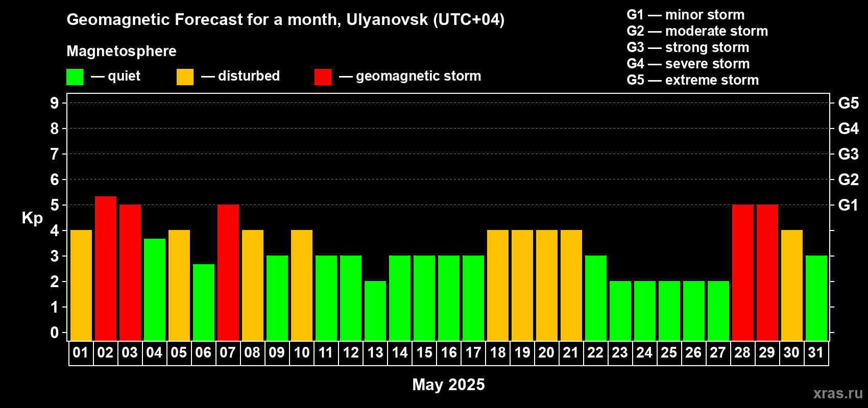This screenshot has height=408, width=868.
Task: Select the green bar for day 13
Action: coord(375,311)
